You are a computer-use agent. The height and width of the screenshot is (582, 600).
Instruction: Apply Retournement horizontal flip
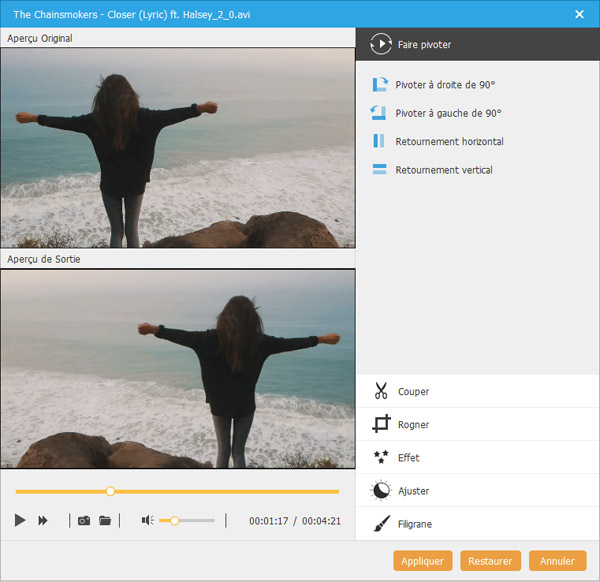(x=380, y=141)
